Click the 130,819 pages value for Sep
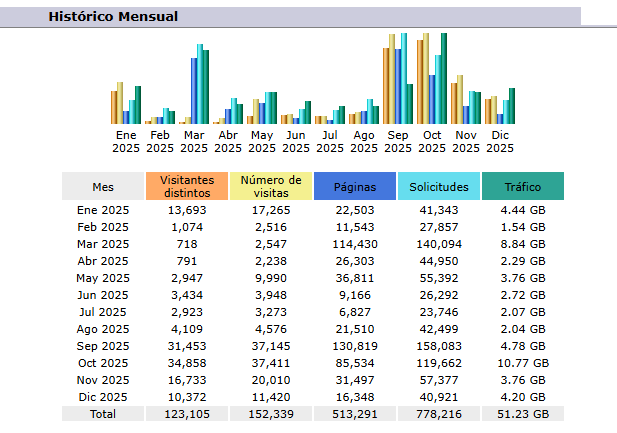617x433 pixels. point(354,346)
